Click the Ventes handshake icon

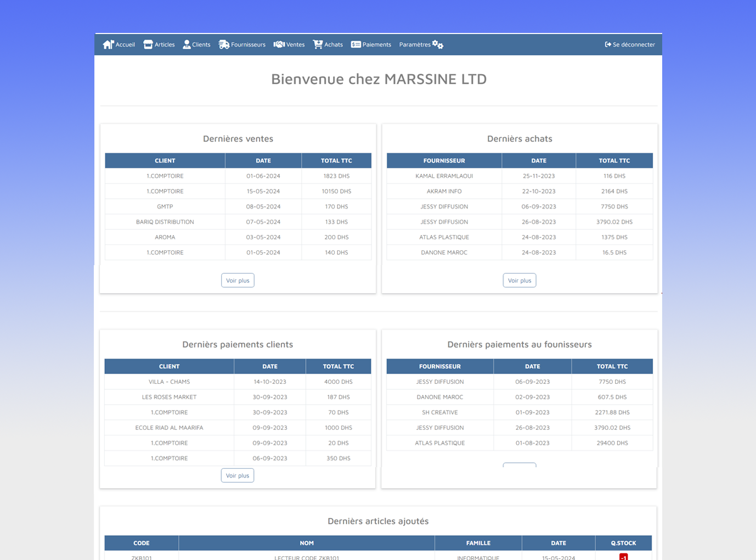(x=279, y=44)
